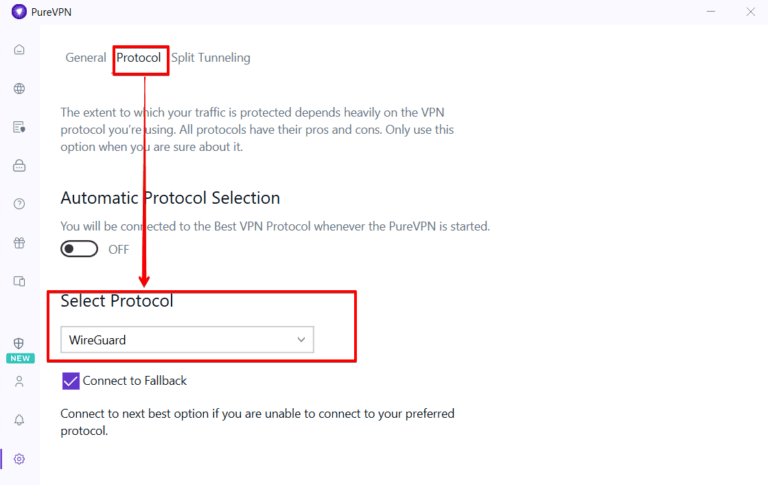Open the Settings gear icon

[19, 459]
